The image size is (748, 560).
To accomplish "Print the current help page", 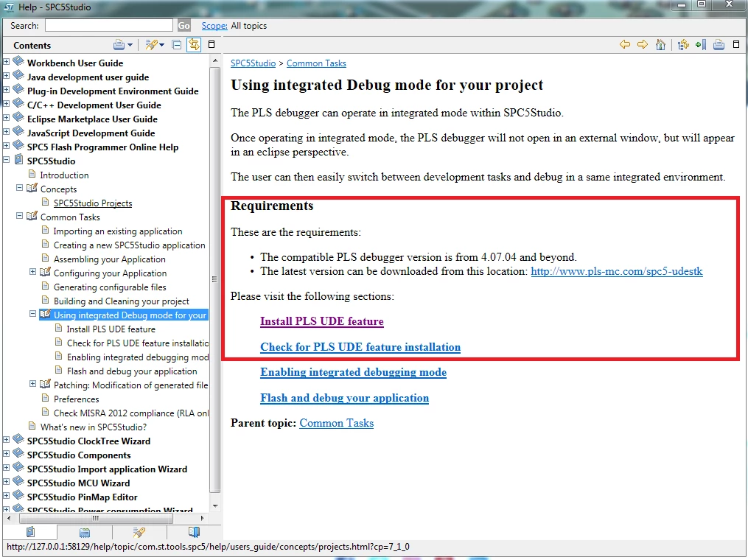I will 719,44.
